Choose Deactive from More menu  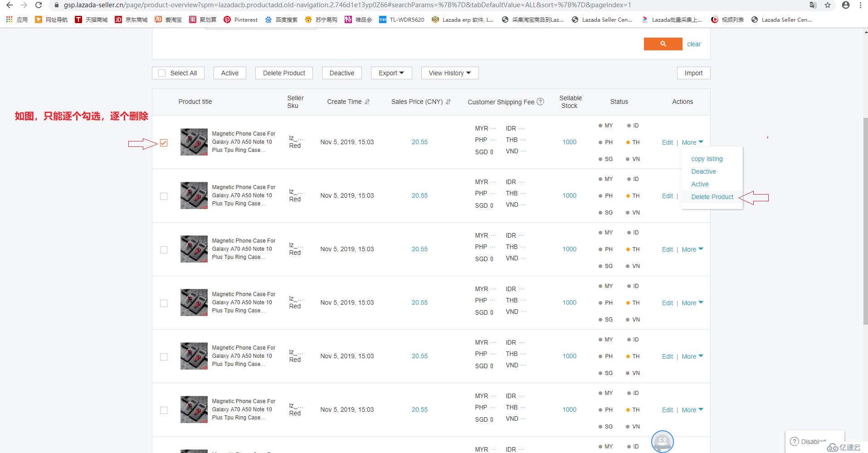703,171
